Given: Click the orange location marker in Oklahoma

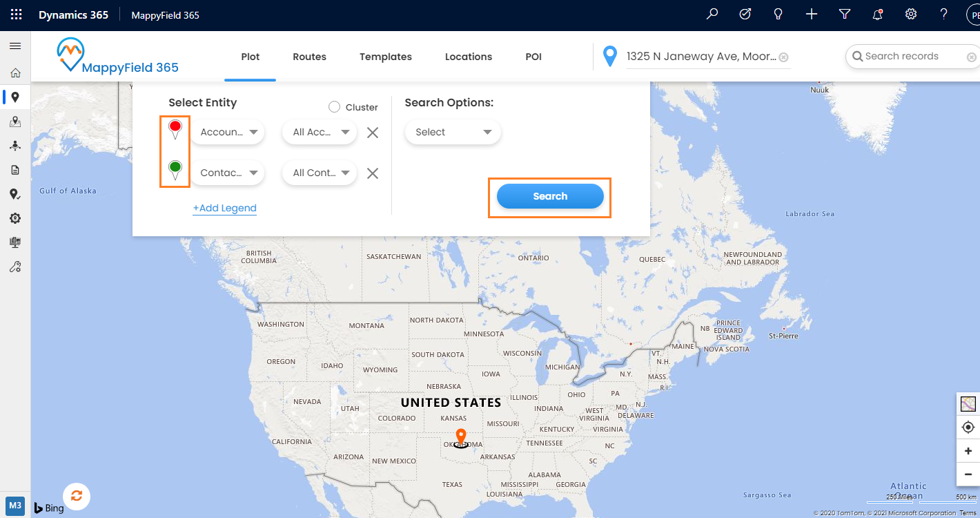Looking at the screenshot, I should pyautogui.click(x=461, y=438).
